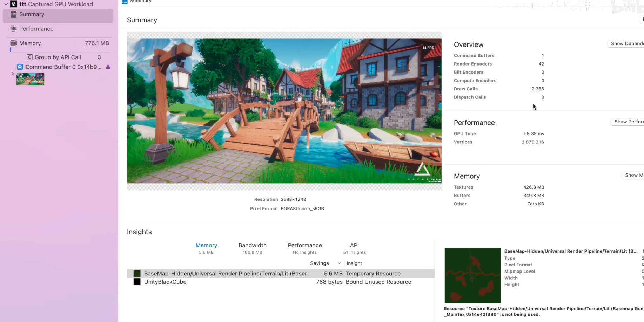The height and width of the screenshot is (322, 644).
Task: Click the 768 bytes savings value
Action: pos(329,282)
